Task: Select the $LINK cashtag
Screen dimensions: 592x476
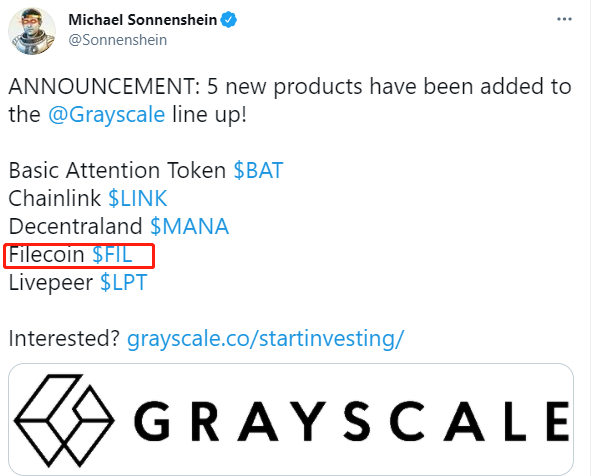Action: click(x=138, y=198)
